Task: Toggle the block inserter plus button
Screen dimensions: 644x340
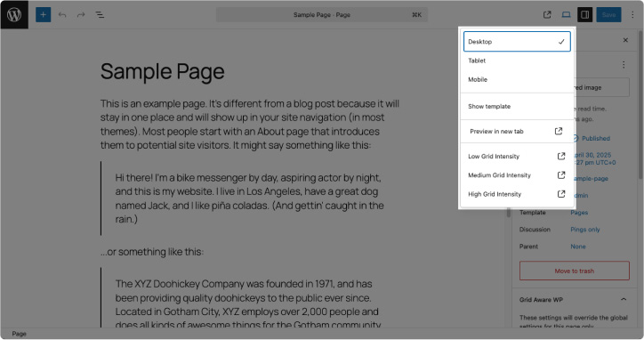Action: click(43, 15)
